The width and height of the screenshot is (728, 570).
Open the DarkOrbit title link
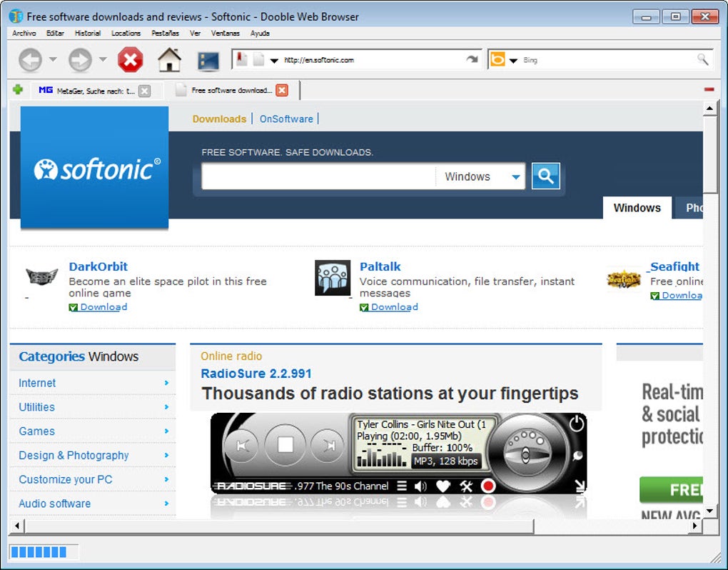(98, 266)
